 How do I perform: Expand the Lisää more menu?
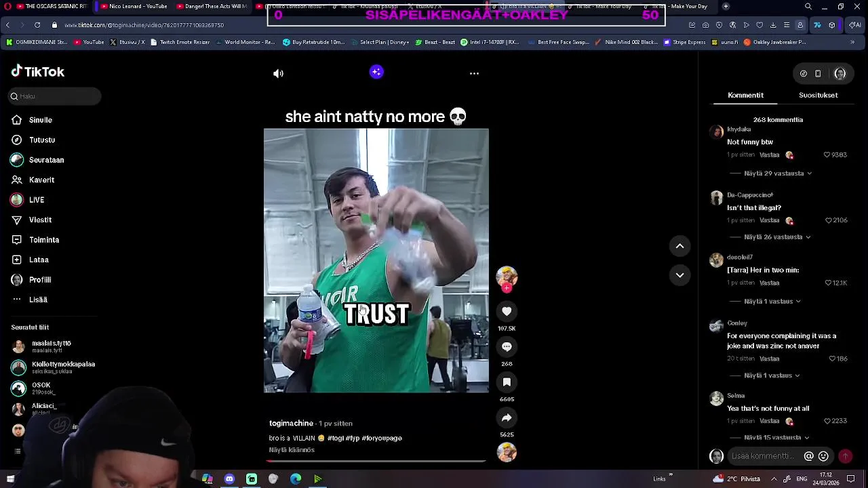tap(29, 300)
